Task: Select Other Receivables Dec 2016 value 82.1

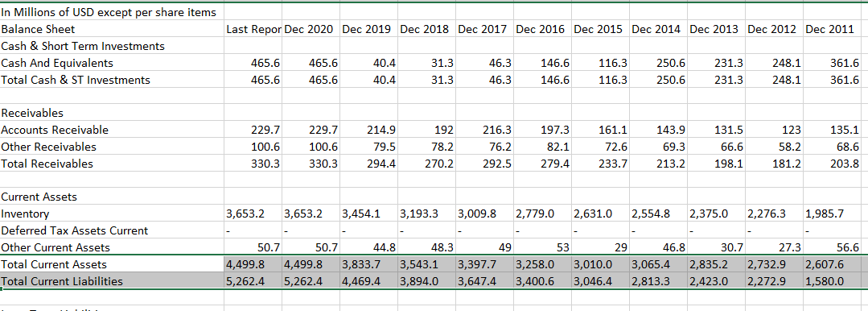Action: pos(542,147)
